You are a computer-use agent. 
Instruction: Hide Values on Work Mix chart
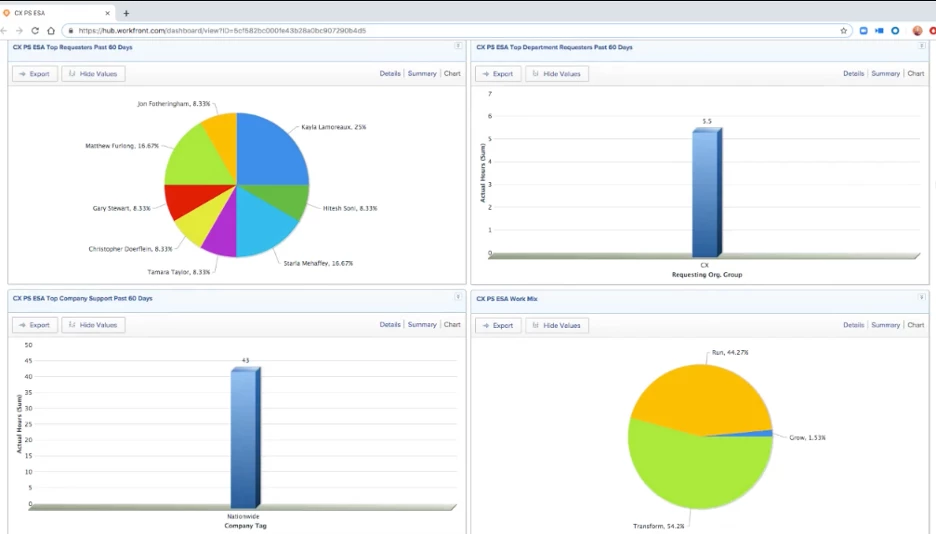click(557, 326)
